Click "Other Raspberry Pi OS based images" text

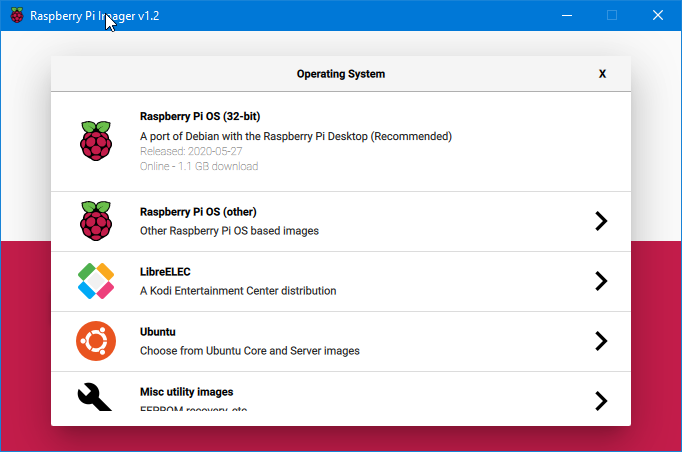229,231
